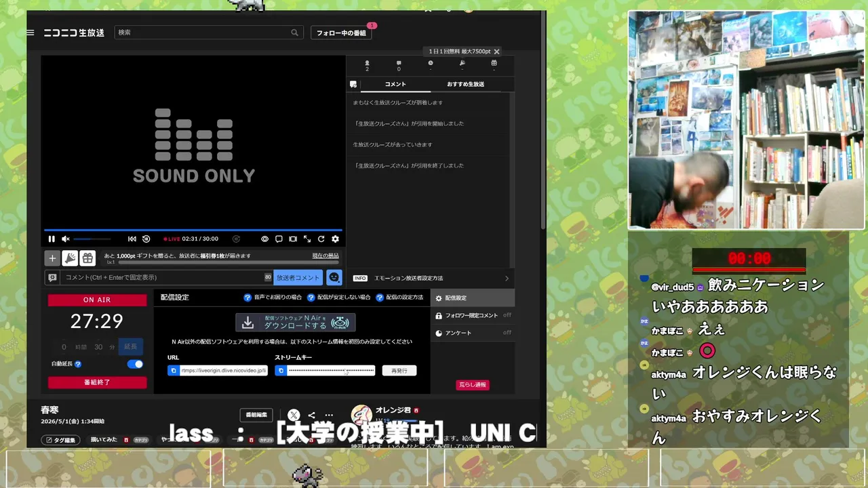868x488 pixels.
Task: Click 再発行 to reissue stream key
Action: click(399, 371)
